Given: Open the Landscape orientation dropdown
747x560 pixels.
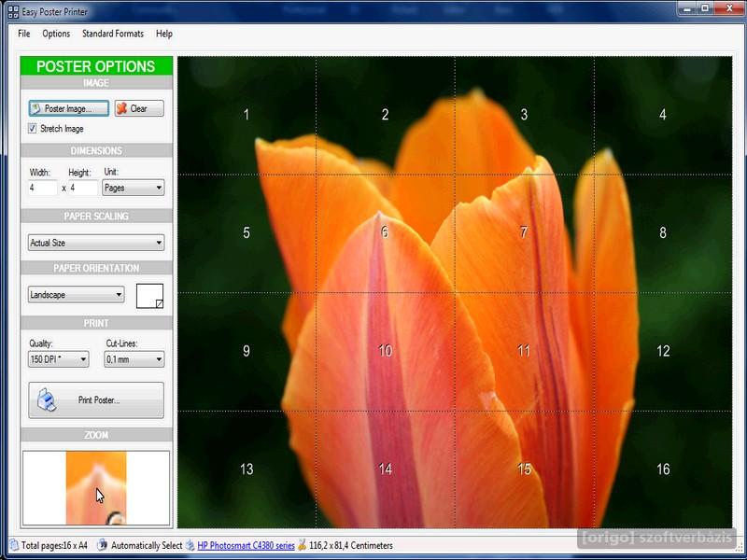Looking at the screenshot, I should pyautogui.click(x=77, y=295).
